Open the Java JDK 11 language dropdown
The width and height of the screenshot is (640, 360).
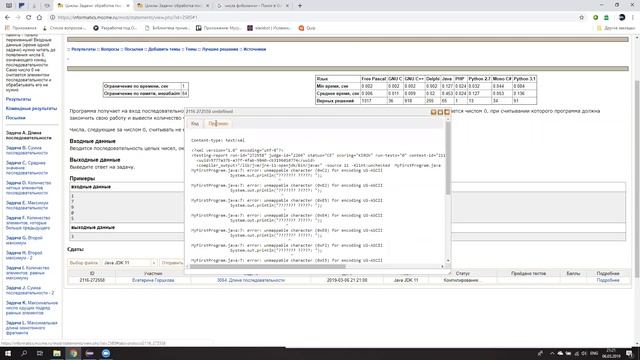point(129,263)
